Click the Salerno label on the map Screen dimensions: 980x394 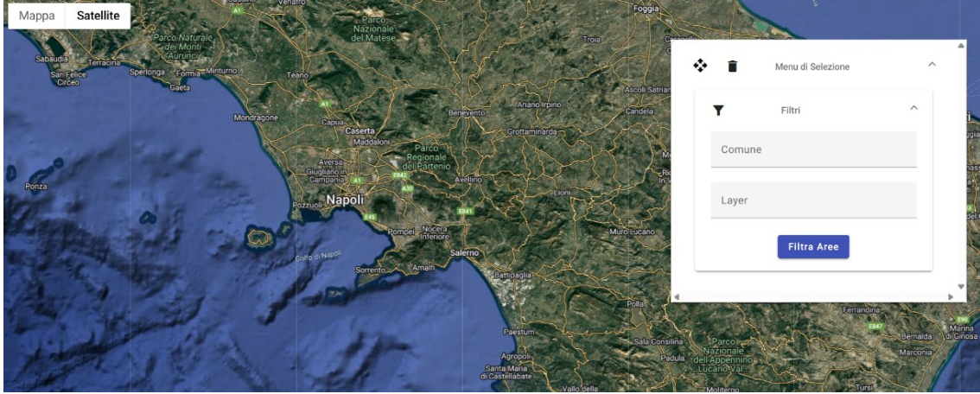pos(469,252)
